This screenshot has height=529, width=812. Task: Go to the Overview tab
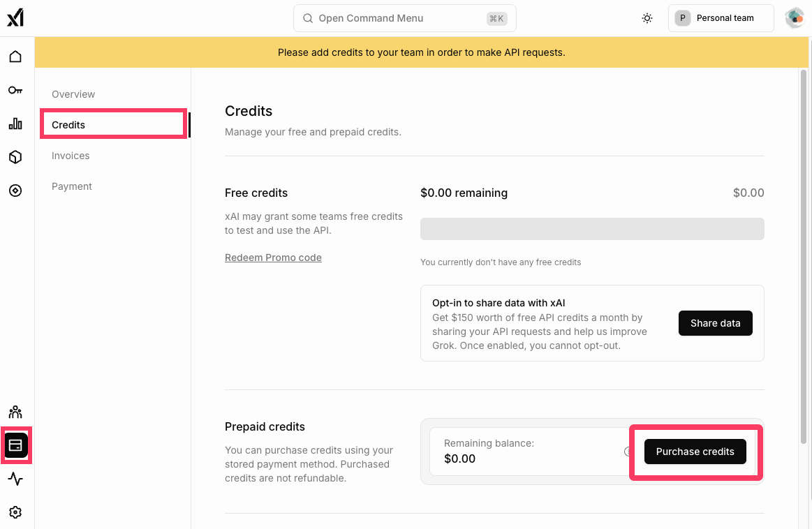73,94
